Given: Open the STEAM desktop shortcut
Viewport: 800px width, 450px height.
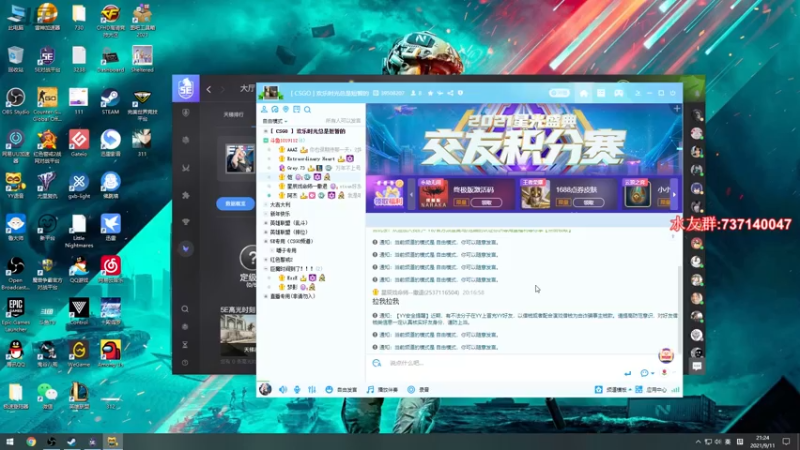Looking at the screenshot, I should [x=110, y=101].
